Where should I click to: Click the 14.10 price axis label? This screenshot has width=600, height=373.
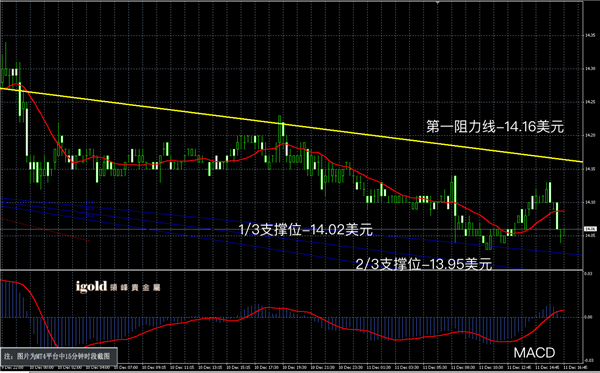point(590,202)
